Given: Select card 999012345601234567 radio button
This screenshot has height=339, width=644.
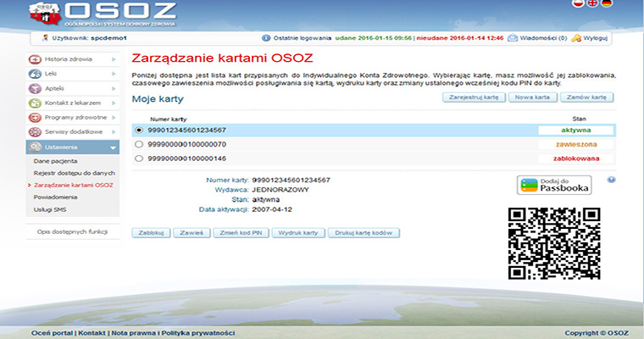Looking at the screenshot, I should (x=139, y=131).
